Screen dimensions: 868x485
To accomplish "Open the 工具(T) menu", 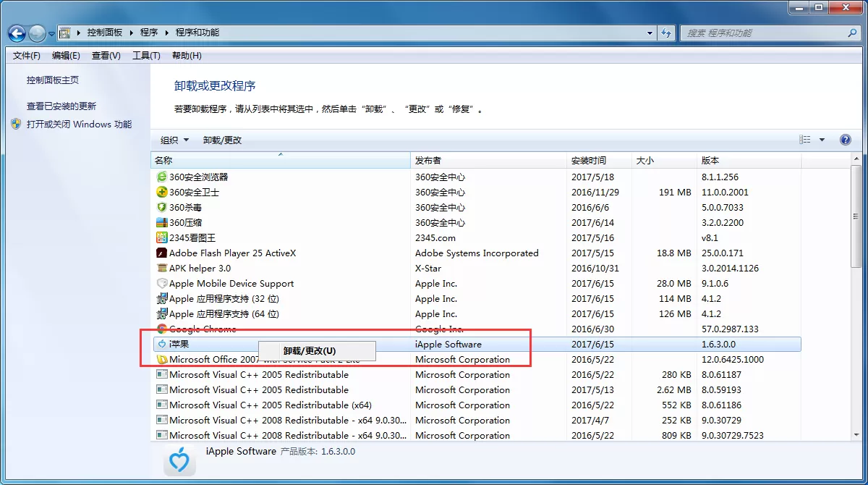I will (x=146, y=56).
